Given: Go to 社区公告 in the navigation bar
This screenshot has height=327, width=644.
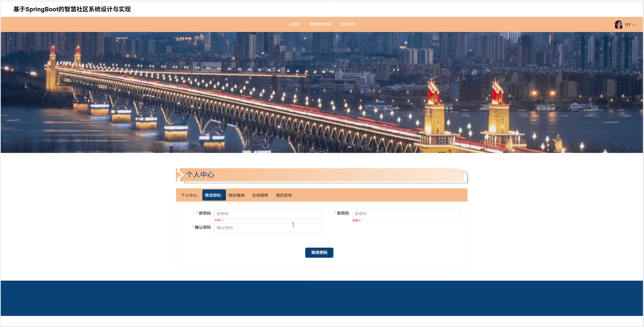Looking at the screenshot, I should click(x=348, y=24).
